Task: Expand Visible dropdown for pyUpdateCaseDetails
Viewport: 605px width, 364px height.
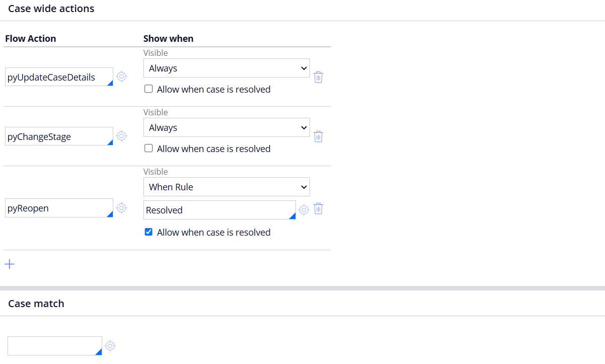Action: tap(226, 68)
